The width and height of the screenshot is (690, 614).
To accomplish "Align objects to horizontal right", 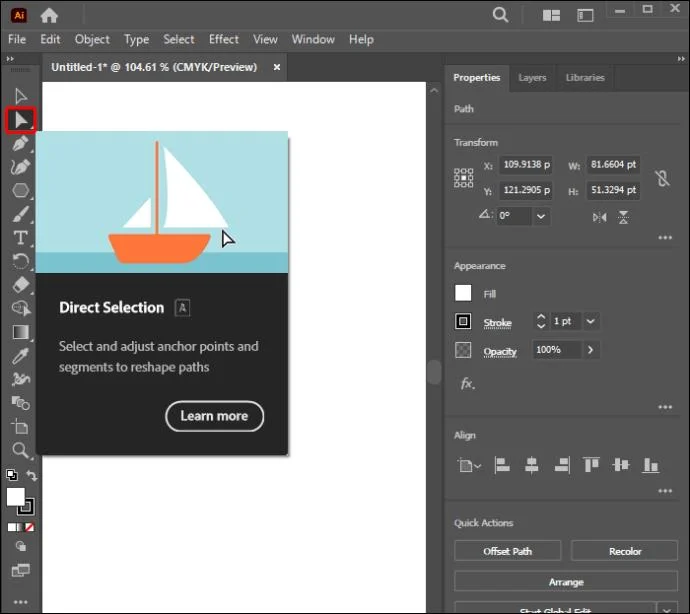I will pyautogui.click(x=562, y=465).
